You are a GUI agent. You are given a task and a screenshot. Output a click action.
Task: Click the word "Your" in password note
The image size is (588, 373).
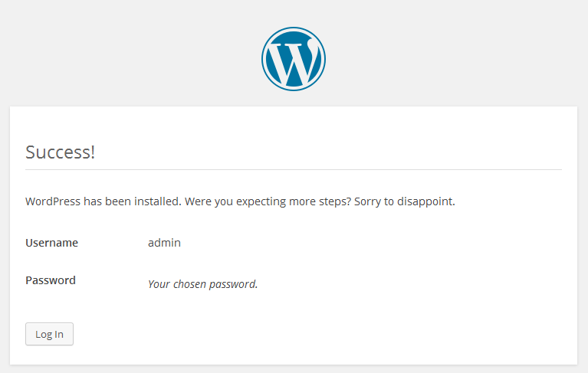[x=159, y=284]
